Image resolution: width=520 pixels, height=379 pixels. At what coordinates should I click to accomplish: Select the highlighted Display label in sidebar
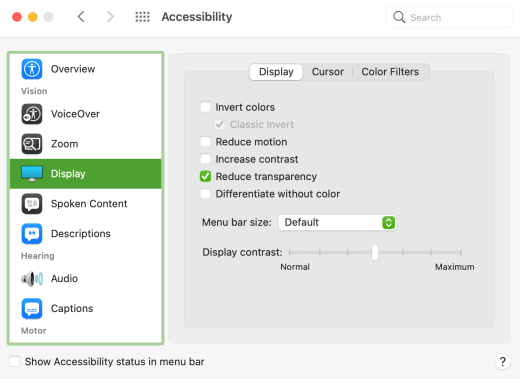click(x=68, y=174)
